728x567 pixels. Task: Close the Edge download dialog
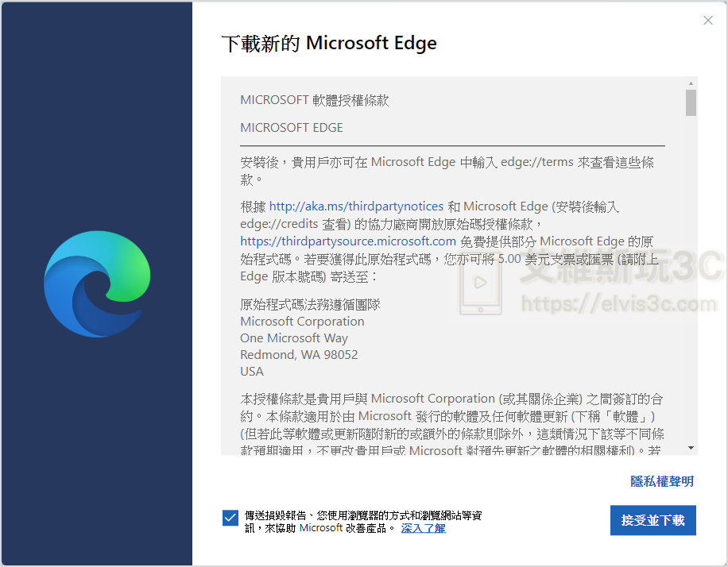pos(708,21)
